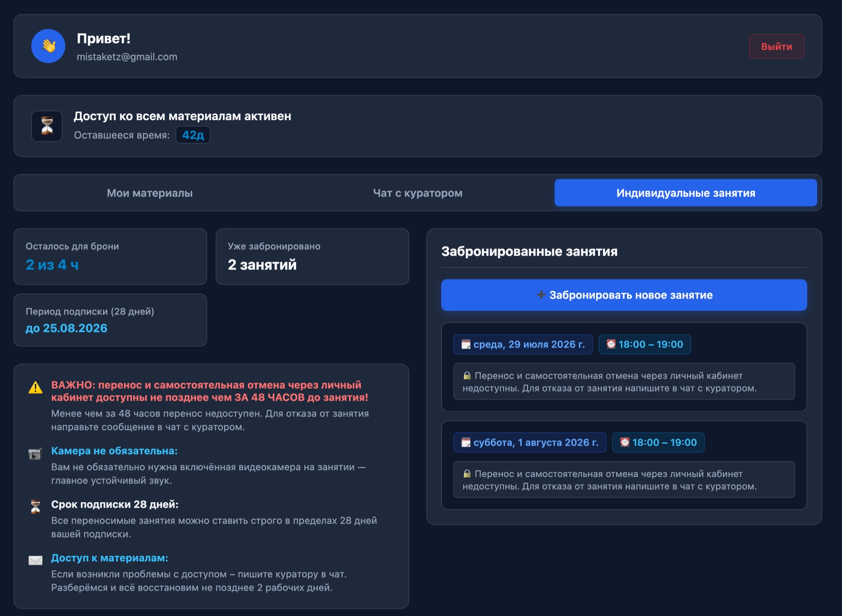Image resolution: width=842 pixels, height=616 pixels.
Task: Click the hourglass access status icon
Action: click(47, 126)
